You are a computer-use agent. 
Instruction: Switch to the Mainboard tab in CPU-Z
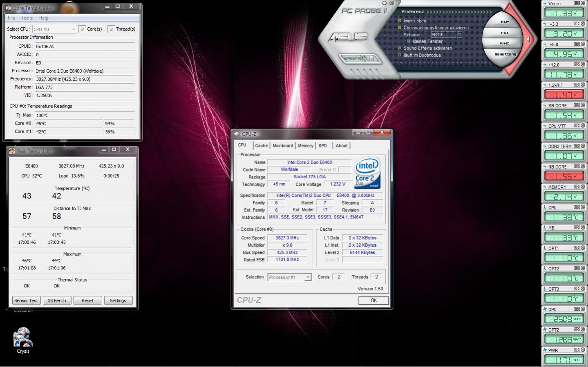tap(283, 146)
